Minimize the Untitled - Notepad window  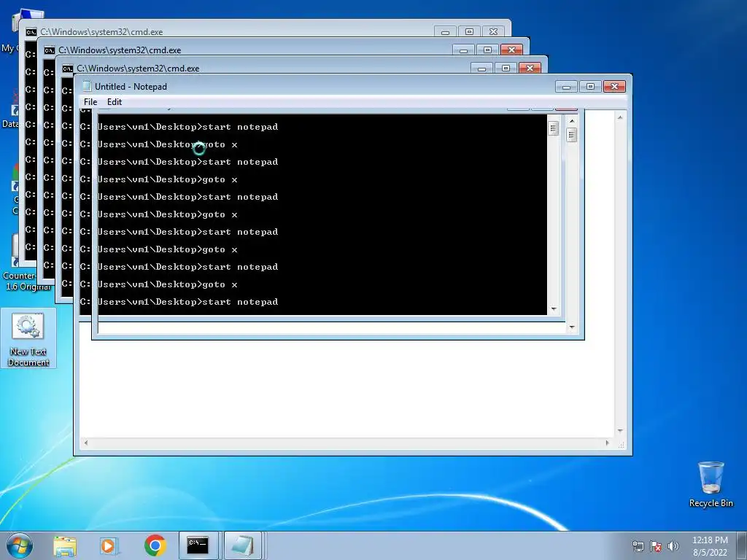pyautogui.click(x=566, y=87)
